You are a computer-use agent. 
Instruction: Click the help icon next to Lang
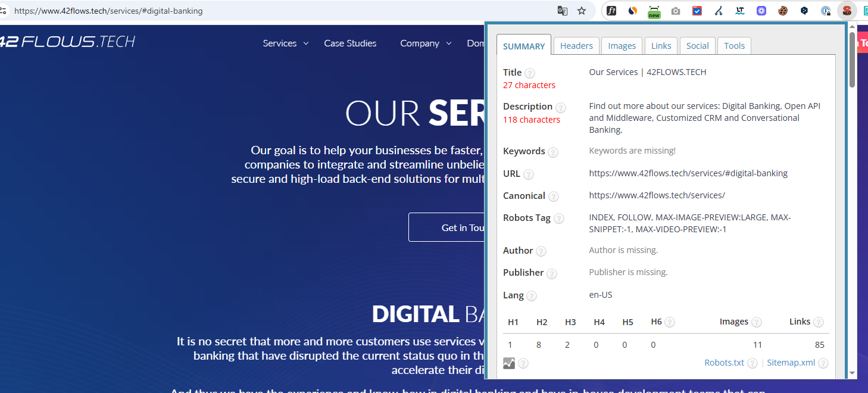pos(532,296)
